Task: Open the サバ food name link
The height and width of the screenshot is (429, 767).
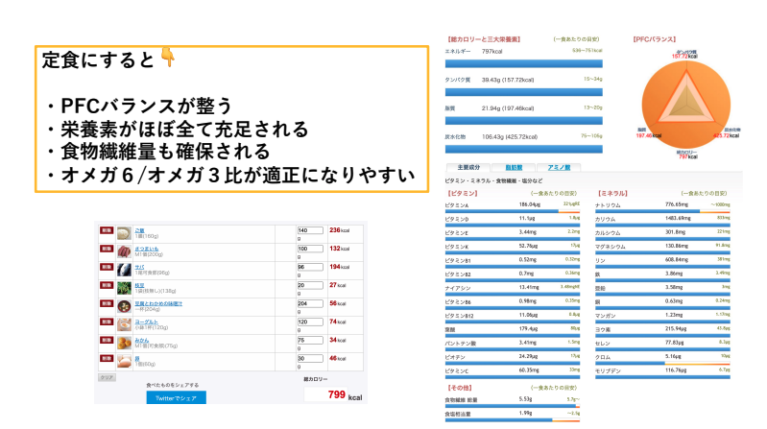Action: 139,264
